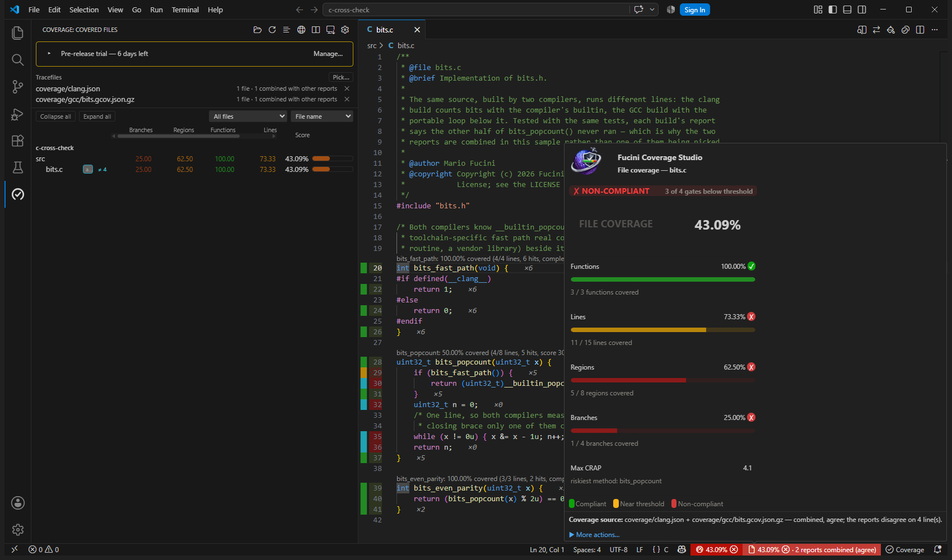The width and height of the screenshot is (952, 560).
Task: Open the Accounts menu in activity bar
Action: tap(18, 503)
